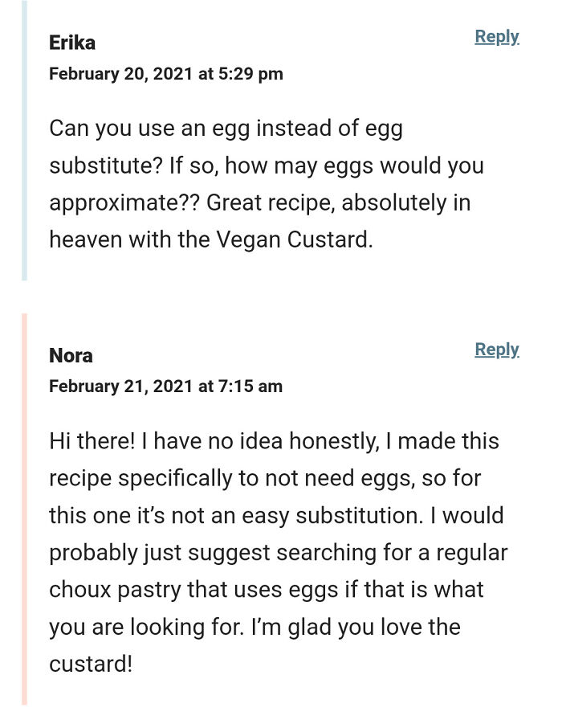562x728 pixels.
Task: Click the pink bar beside Nora's comment
Action: [24, 509]
